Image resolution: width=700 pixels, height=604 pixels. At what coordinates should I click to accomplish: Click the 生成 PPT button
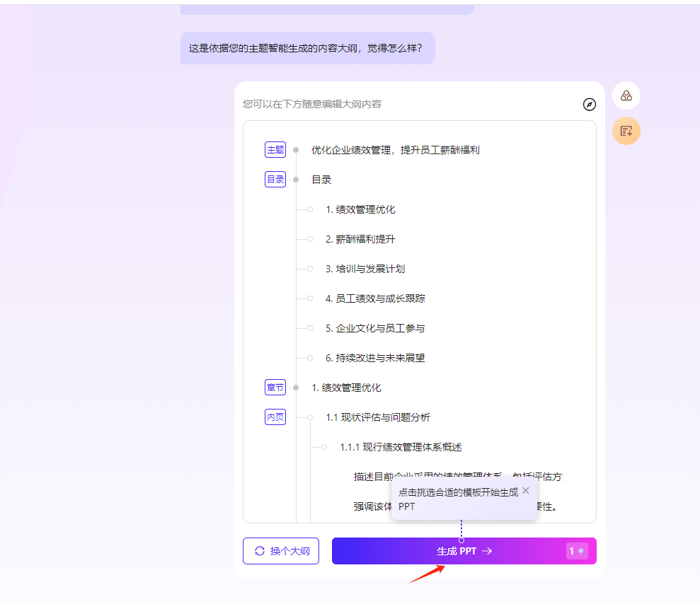tap(464, 550)
